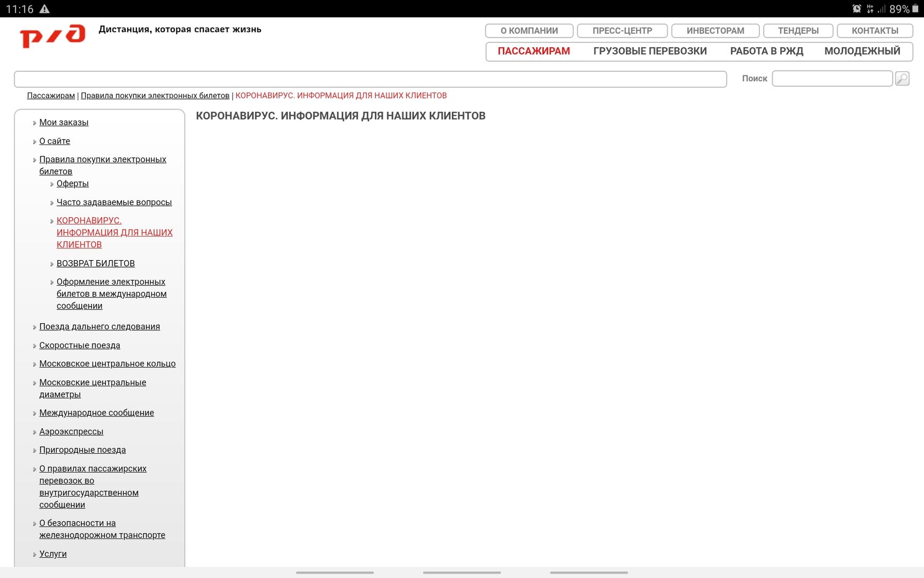Select the РАБОТА В РЖД tab
The image size is (924, 578).
point(766,51)
